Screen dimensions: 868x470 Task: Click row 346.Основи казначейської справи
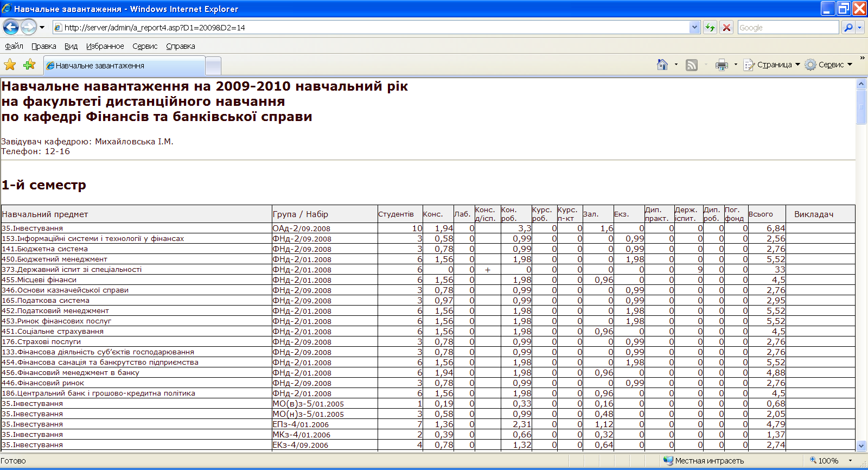(x=428, y=290)
